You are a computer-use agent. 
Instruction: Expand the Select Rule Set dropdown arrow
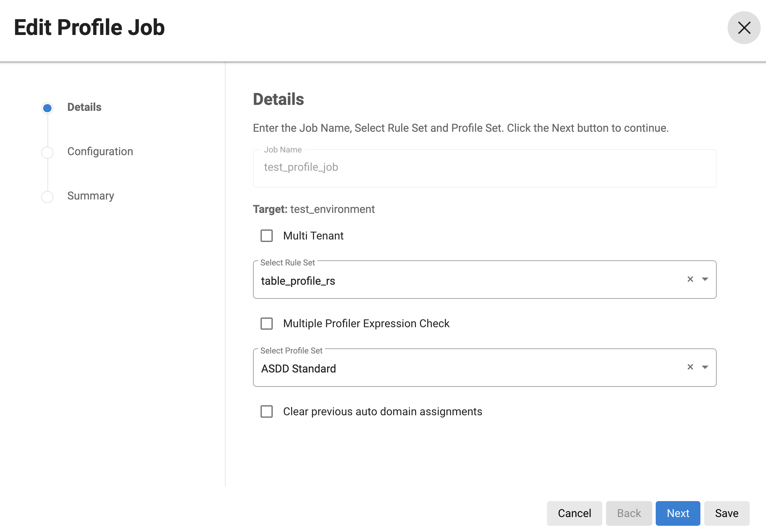pyautogui.click(x=705, y=279)
